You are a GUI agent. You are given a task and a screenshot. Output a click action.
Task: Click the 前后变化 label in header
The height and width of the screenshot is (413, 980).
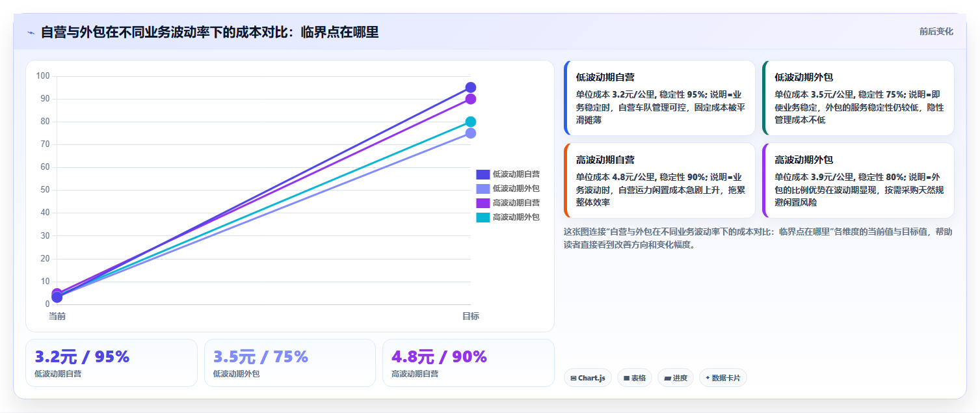tap(936, 31)
